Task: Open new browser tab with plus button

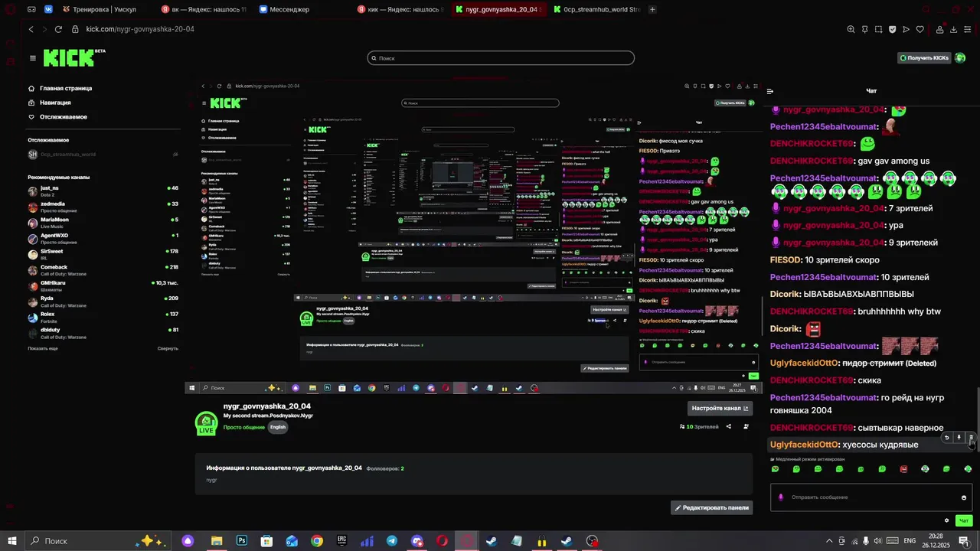Action: [652, 9]
